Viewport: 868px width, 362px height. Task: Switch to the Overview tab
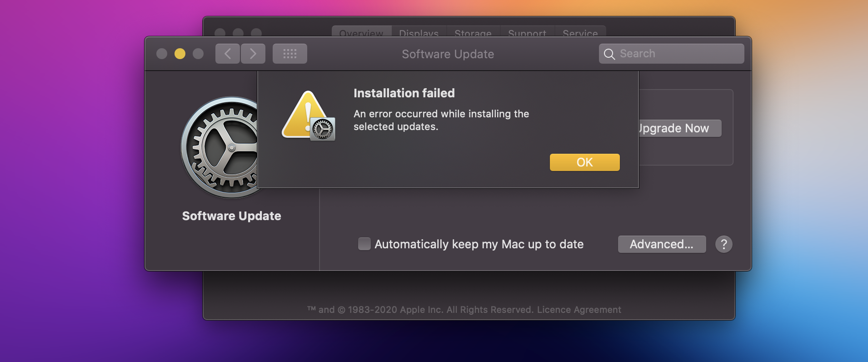(361, 32)
